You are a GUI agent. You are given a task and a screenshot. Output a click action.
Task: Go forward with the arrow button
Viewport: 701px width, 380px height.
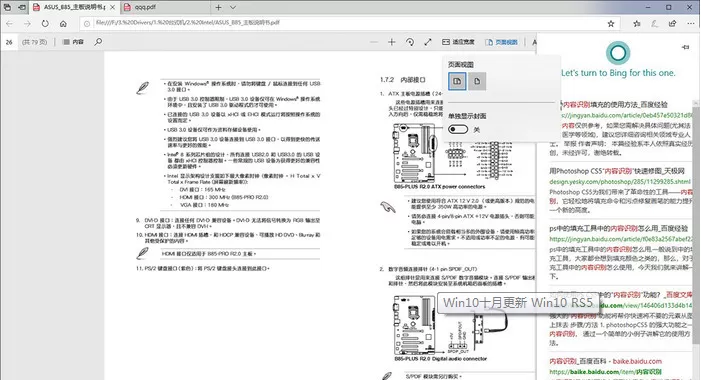pos(27,24)
